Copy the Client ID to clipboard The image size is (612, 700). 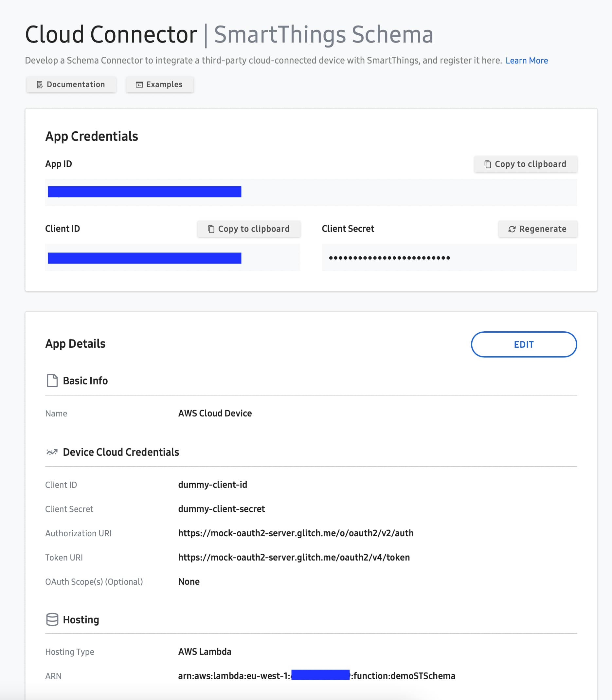point(249,229)
